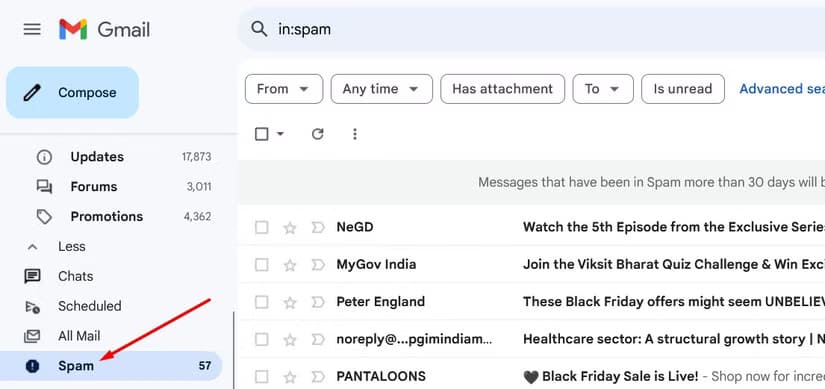Click the Promotions count 4,362
This screenshot has width=825, height=389.
pos(197,217)
